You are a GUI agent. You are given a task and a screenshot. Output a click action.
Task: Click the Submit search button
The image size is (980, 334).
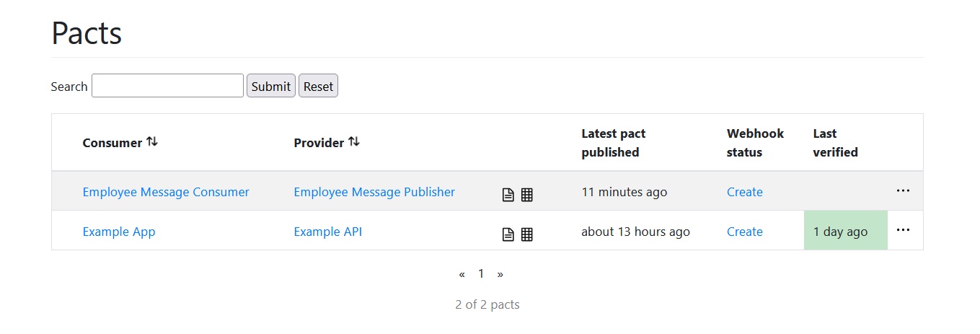click(271, 86)
